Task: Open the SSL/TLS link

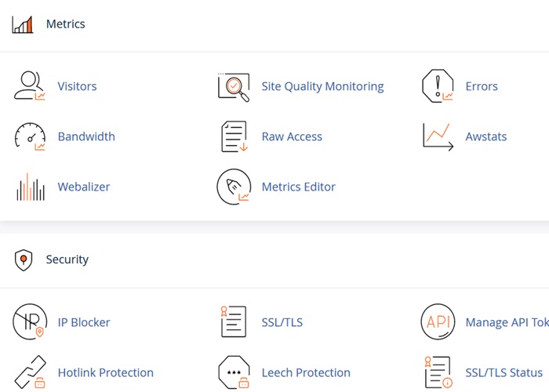Action: click(282, 322)
